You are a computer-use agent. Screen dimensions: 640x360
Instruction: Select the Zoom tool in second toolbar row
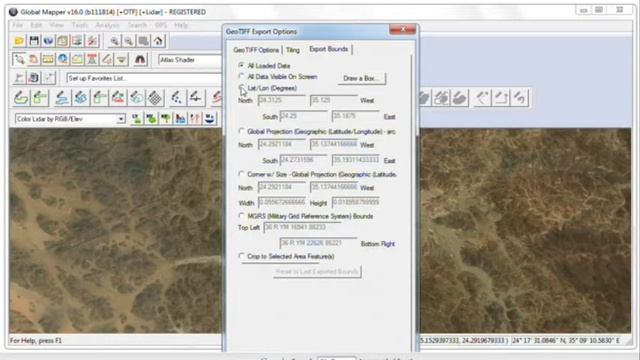(x=19, y=60)
